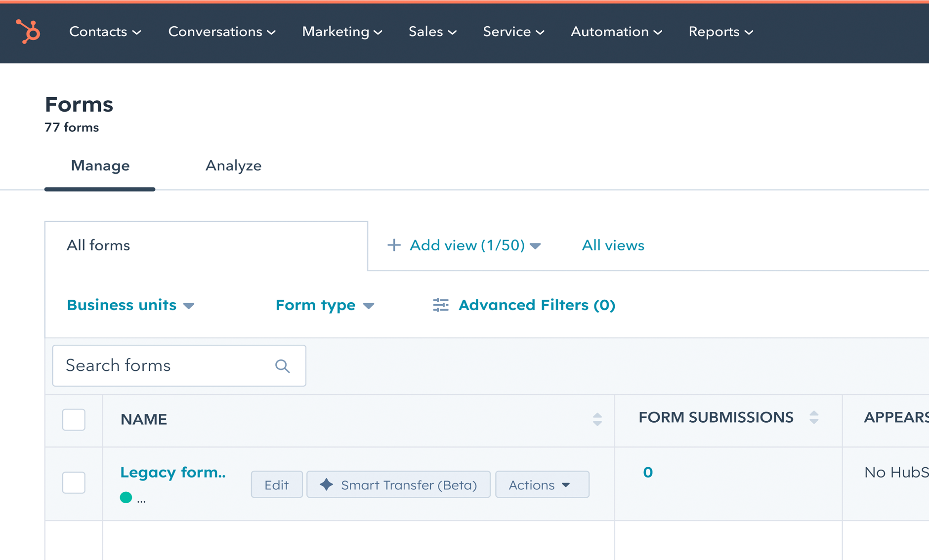Click the search magnifier icon

click(x=282, y=366)
